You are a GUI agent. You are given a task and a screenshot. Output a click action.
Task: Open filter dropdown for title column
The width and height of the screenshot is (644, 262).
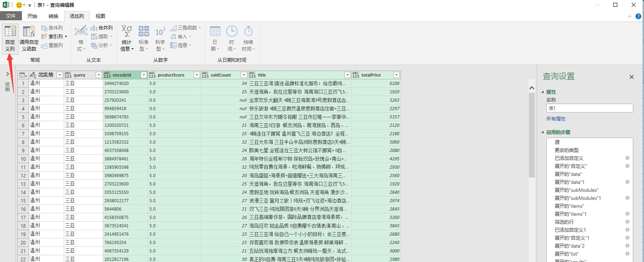pyautogui.click(x=348, y=75)
